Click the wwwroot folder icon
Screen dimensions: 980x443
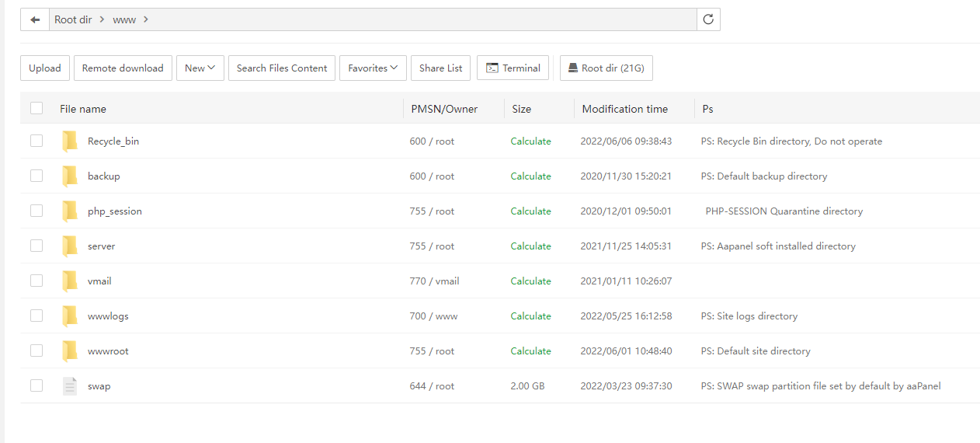[x=70, y=351]
